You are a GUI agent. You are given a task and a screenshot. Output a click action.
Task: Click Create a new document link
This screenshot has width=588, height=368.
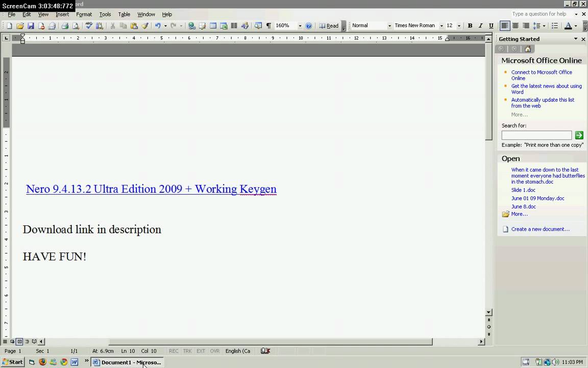click(x=541, y=229)
